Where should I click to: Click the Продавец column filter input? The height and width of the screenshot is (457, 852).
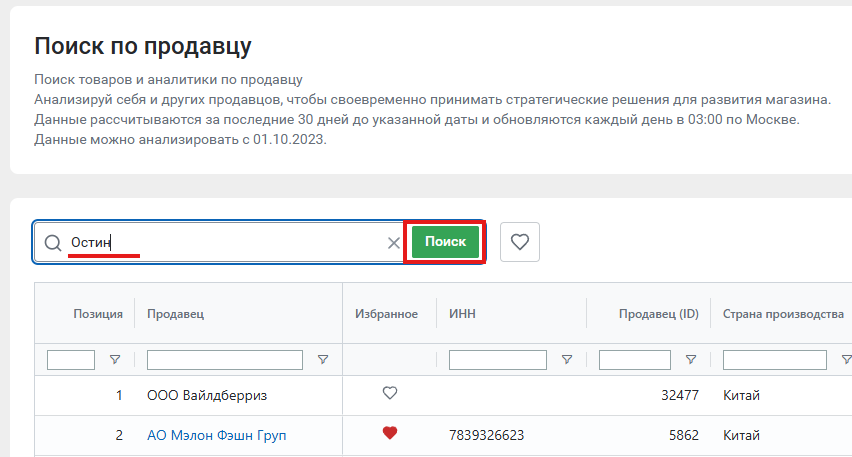(x=224, y=360)
